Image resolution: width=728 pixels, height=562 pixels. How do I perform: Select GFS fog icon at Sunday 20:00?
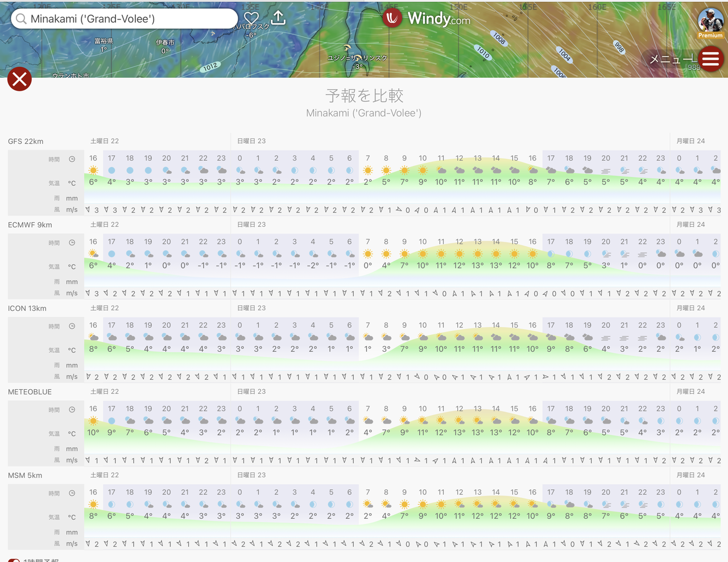point(606,170)
